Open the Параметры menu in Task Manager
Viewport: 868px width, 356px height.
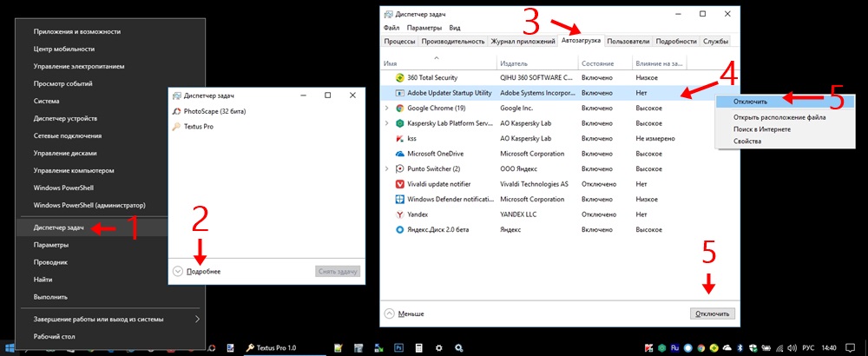(424, 28)
